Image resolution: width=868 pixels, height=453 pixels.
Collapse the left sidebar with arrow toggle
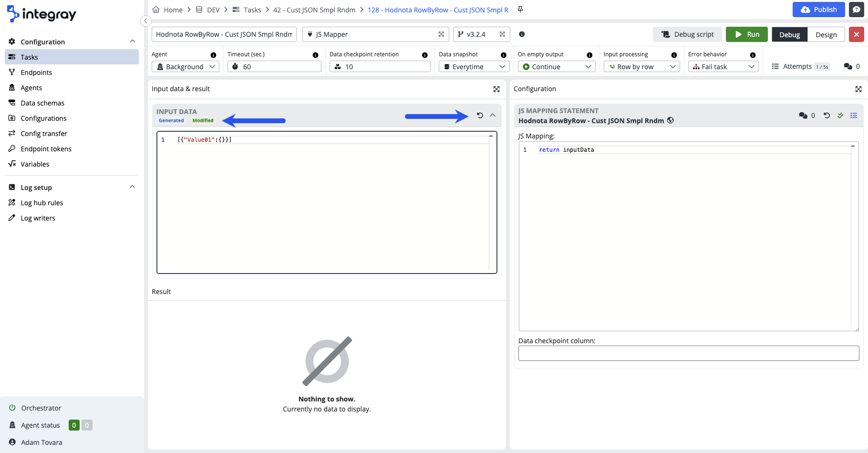click(146, 21)
